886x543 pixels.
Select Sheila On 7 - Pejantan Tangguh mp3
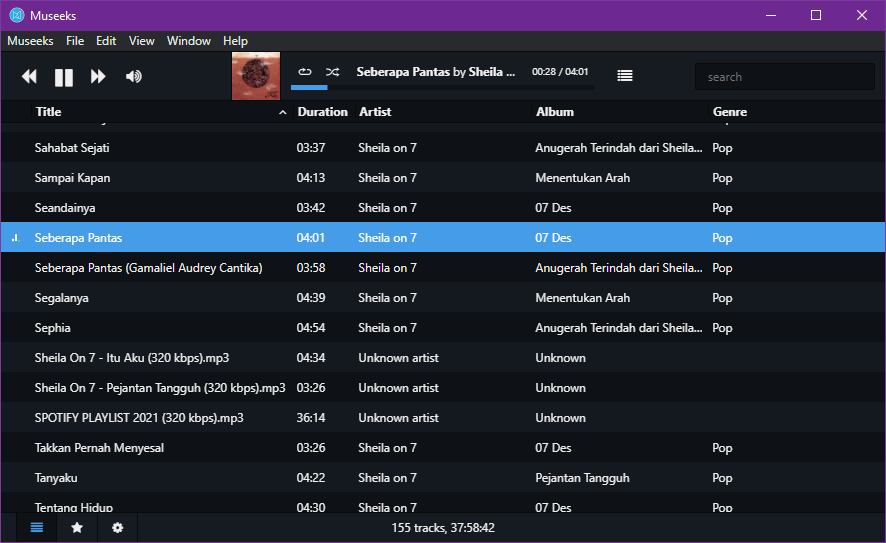[x=160, y=388]
